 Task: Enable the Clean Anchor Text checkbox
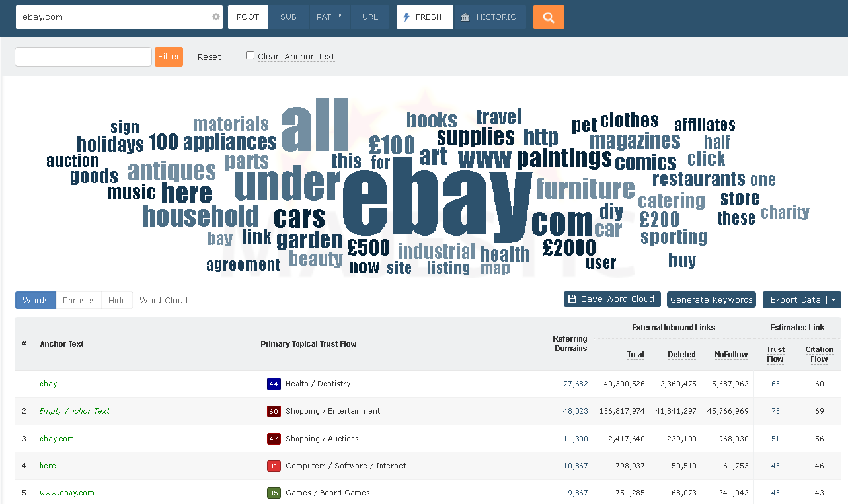250,55
